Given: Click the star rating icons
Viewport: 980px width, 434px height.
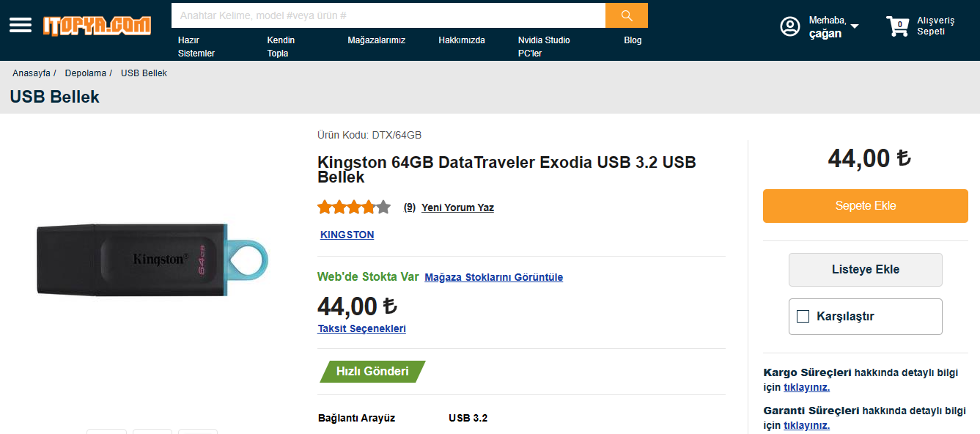Looking at the screenshot, I should coord(354,207).
